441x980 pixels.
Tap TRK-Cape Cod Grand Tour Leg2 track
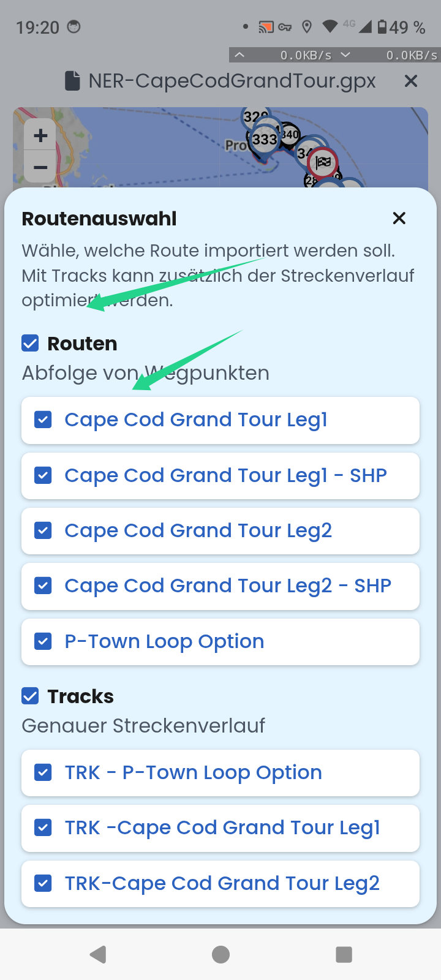click(x=221, y=884)
